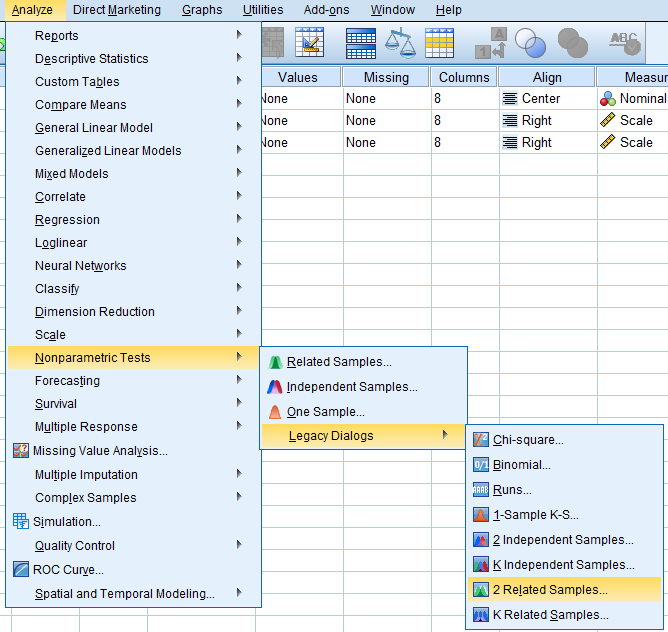The image size is (668, 632).
Task: Click the 1-Sample K-S icon
Action: coord(481,515)
